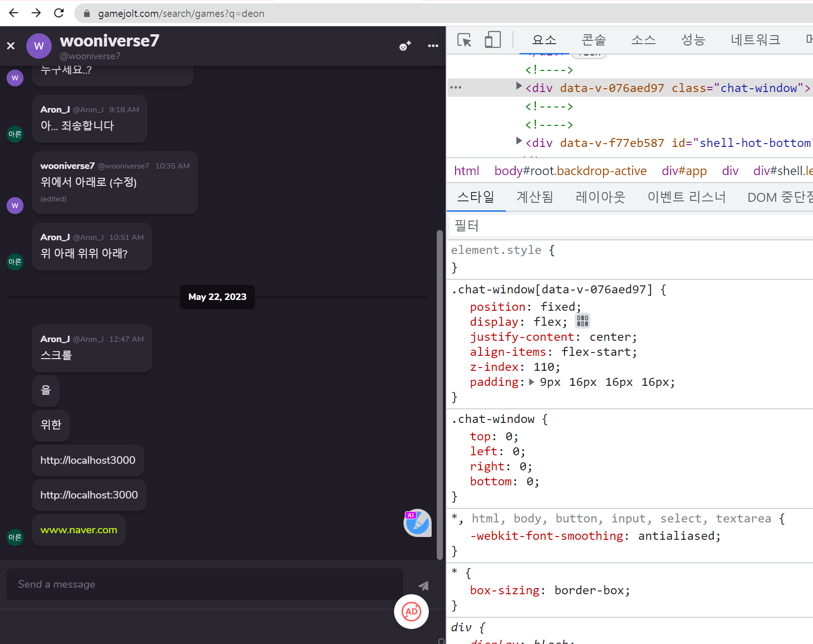
Task: Open the 이벤트 리스너 (Event Listeners) pane tab
Action: click(x=687, y=197)
